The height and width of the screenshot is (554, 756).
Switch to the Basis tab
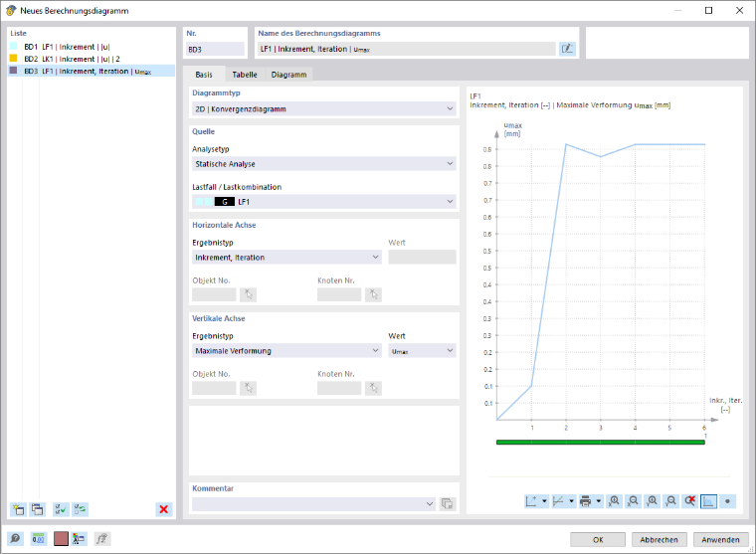click(204, 75)
